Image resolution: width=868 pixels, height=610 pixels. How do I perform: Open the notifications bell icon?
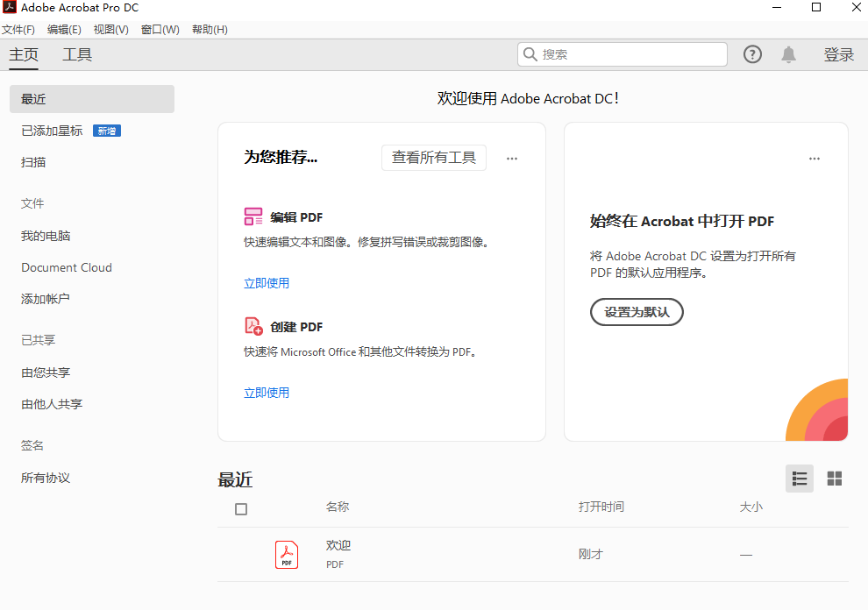tap(789, 54)
